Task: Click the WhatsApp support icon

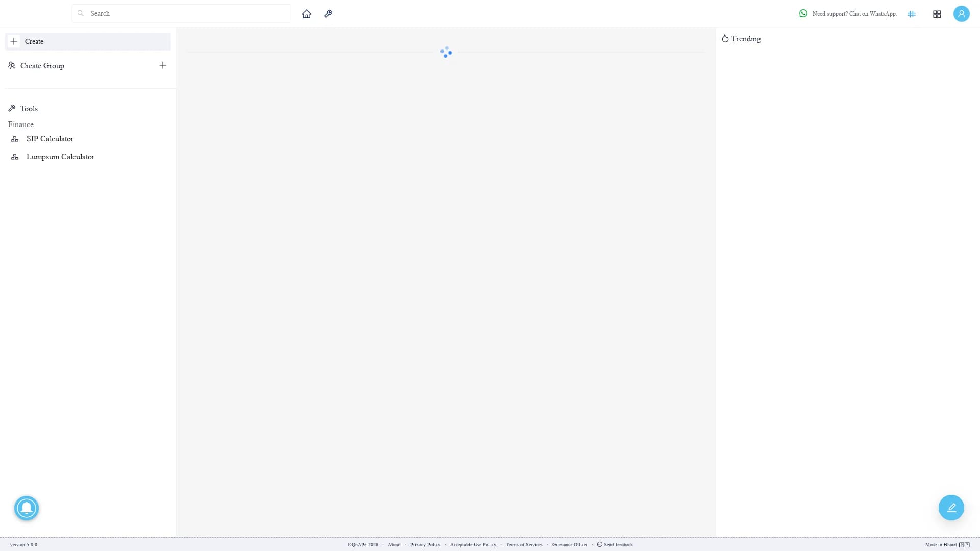Action: click(803, 13)
